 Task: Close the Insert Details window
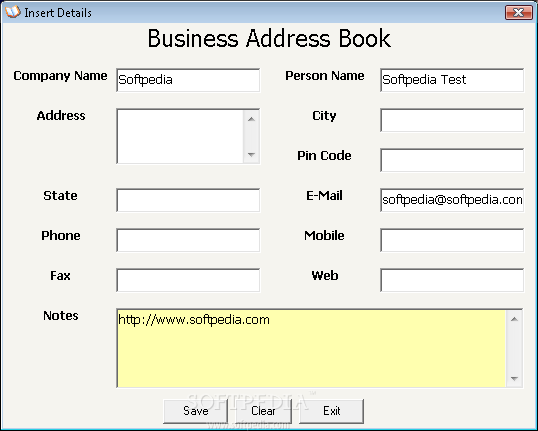(x=519, y=13)
